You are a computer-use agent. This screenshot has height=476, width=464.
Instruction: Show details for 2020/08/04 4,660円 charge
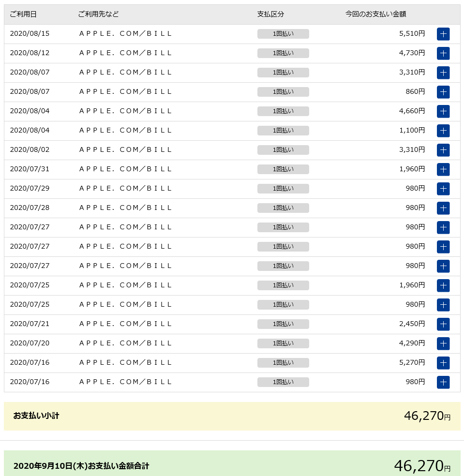click(x=443, y=111)
